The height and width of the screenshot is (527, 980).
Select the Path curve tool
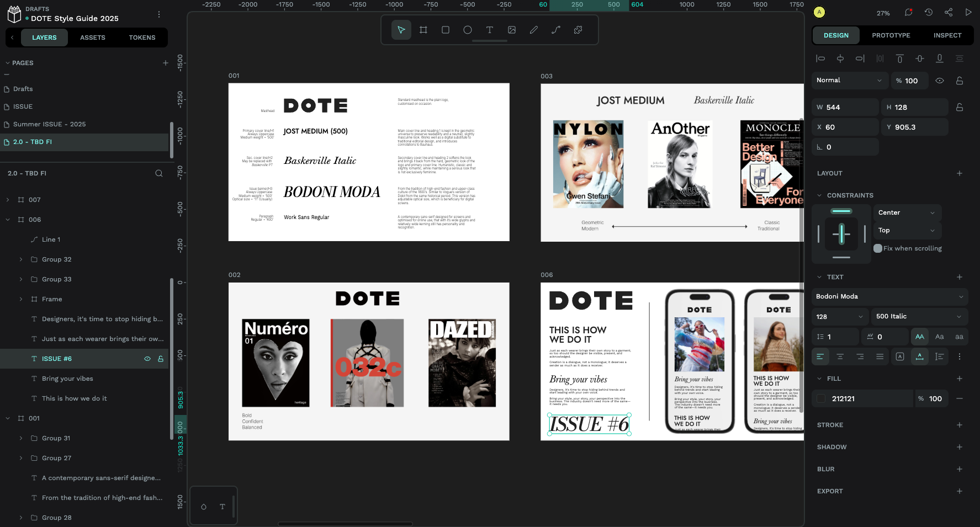[556, 30]
